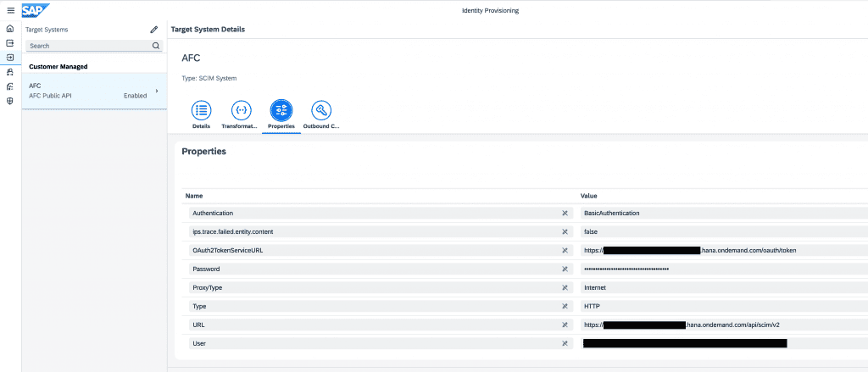Click the Type: SCIM System label
The image size is (868, 372).
[x=209, y=79]
